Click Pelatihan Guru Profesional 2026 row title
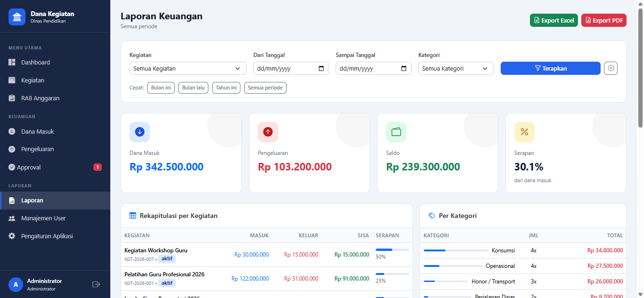Viewport: 644px width, 298px height. [165, 274]
